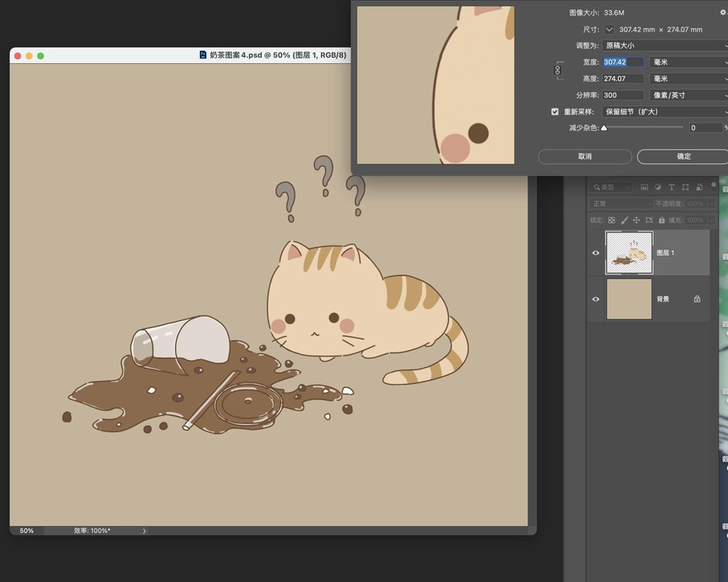Click the PSD file icon in title bar

(203, 55)
